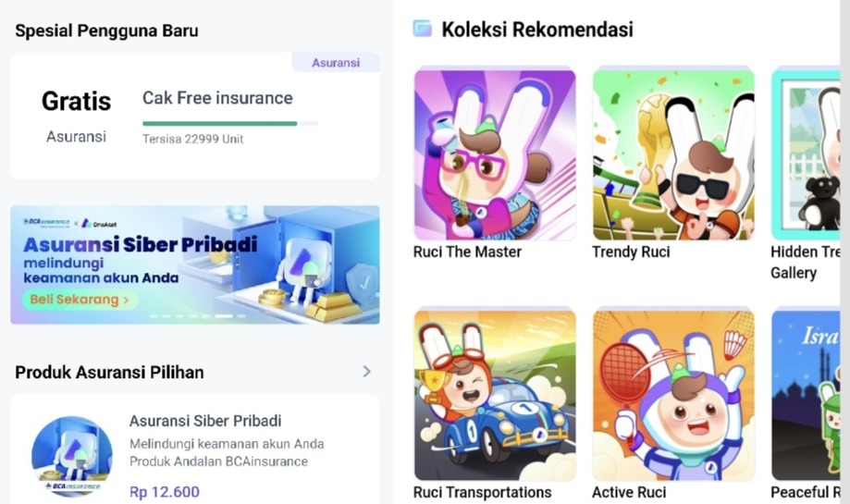Viewport: 850px width, 504px height.
Task: Open the Ruci The Master collection thumbnail
Action: (495, 154)
